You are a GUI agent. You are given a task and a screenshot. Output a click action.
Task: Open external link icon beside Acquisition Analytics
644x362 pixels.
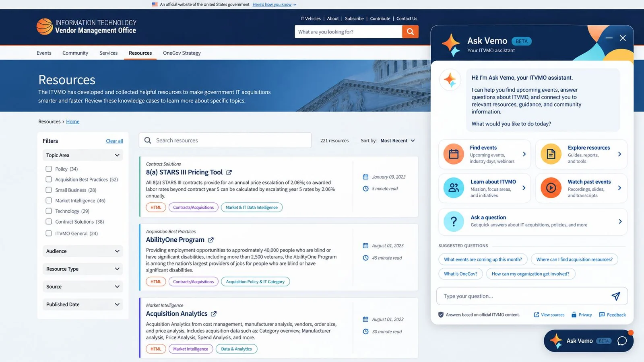[214, 314]
